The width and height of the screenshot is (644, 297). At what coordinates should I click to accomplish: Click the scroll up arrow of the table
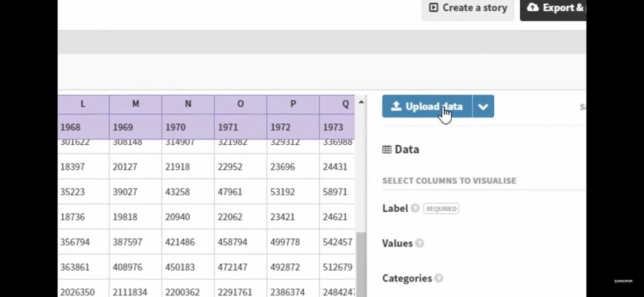pyautogui.click(x=361, y=102)
